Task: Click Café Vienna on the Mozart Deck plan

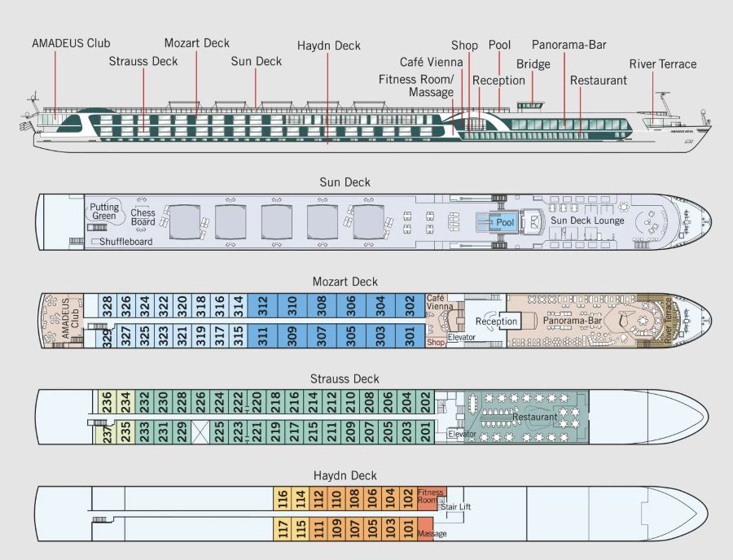Action: (x=439, y=302)
